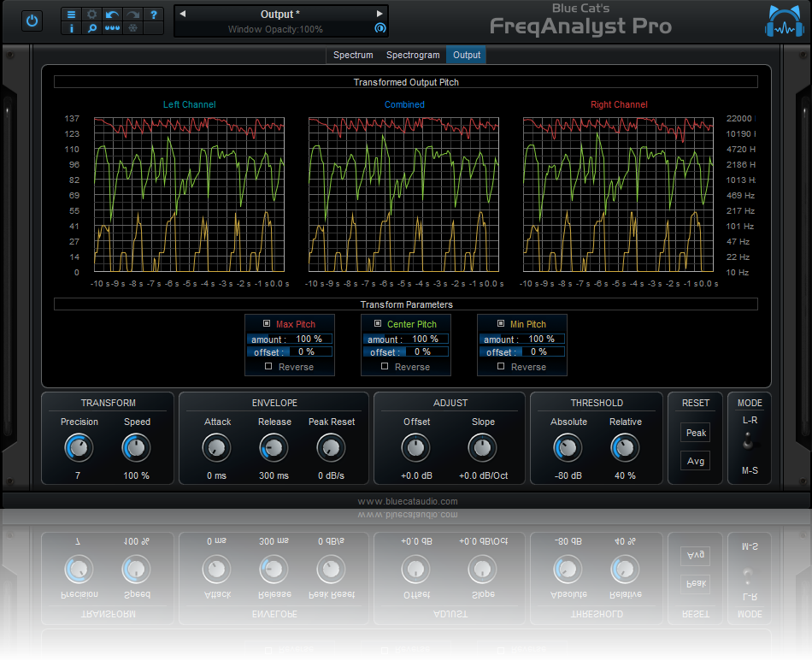Switch to the Spectrum tab
This screenshot has width=812, height=661.
click(353, 55)
